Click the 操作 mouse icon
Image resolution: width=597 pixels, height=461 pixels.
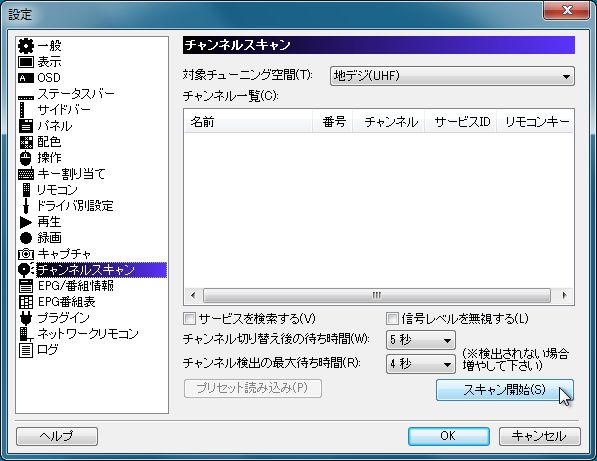[x=26, y=158]
